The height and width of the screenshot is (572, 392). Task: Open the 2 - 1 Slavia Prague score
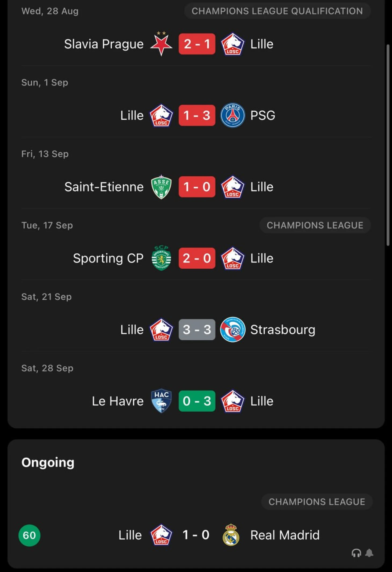pos(197,44)
